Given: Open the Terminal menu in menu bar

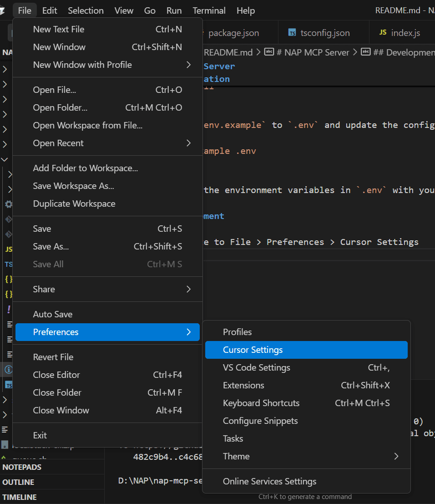Looking at the screenshot, I should (x=209, y=10).
